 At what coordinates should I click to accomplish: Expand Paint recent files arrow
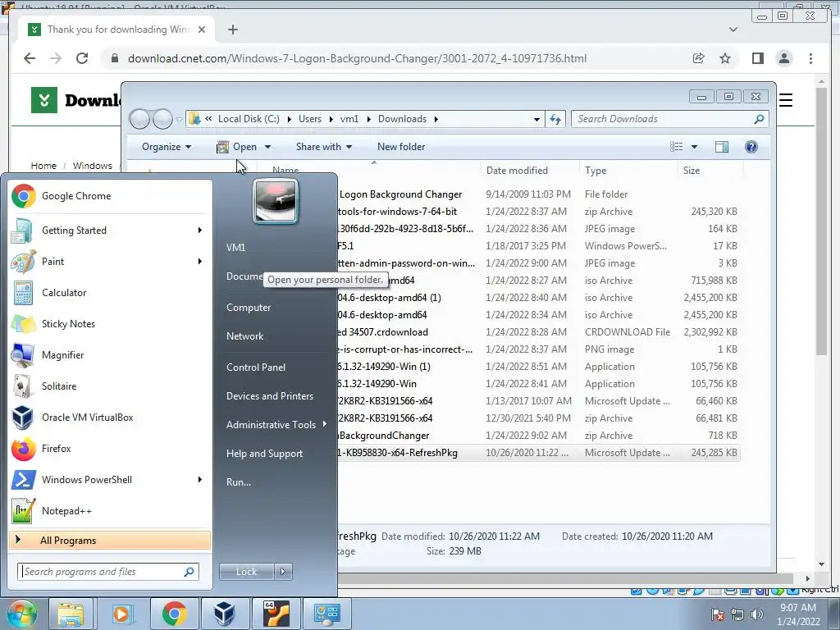click(200, 262)
